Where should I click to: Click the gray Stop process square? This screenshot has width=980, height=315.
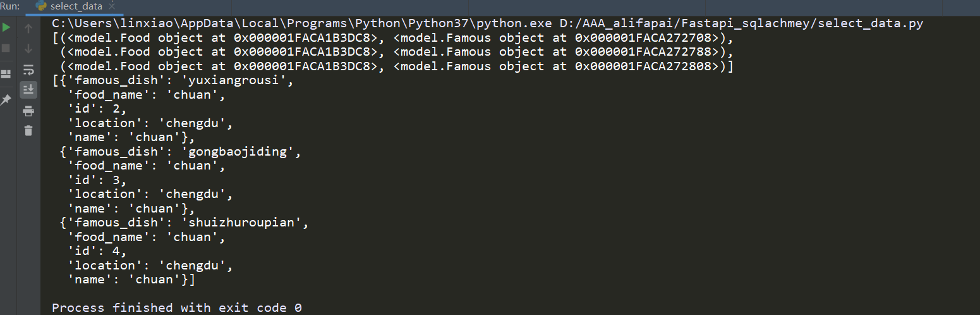pyautogui.click(x=6, y=48)
